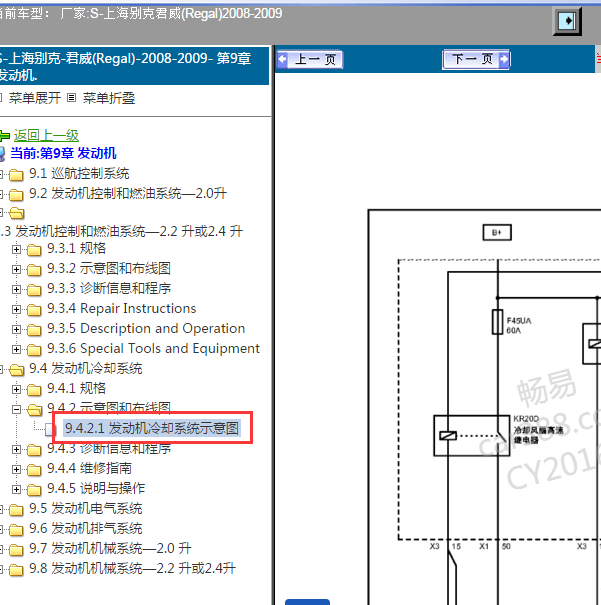Follow the 返回上一级 link
Image resolution: width=601 pixels, height=605 pixels.
[46, 135]
